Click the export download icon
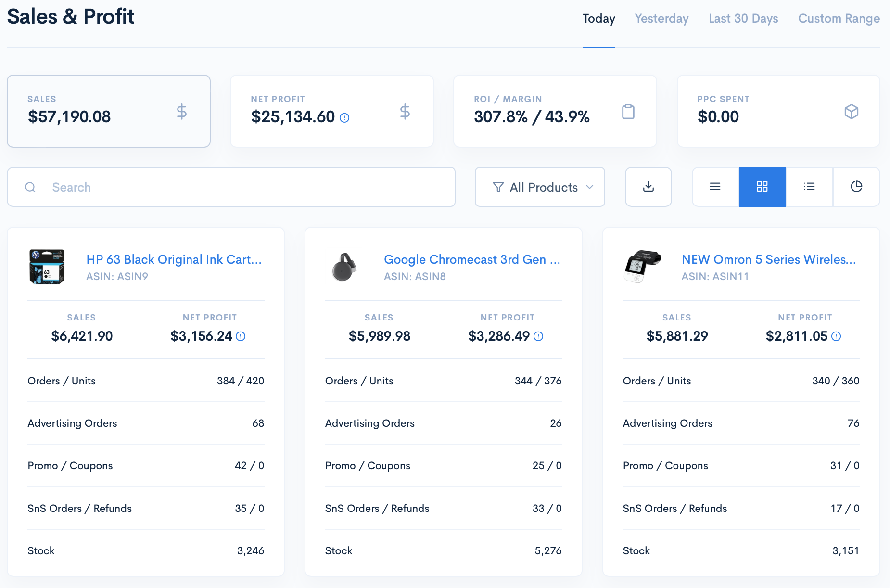Screen dimensions: 890x588 coord(648,187)
